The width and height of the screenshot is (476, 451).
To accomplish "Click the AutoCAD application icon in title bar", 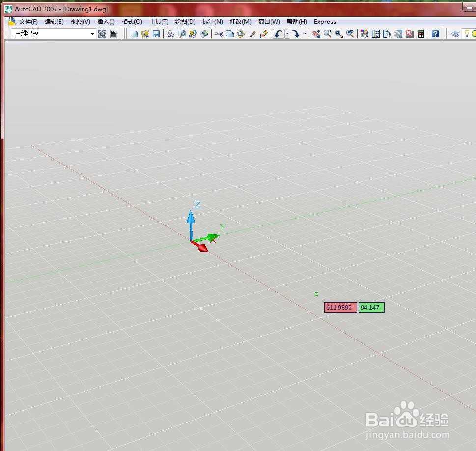I will click(x=8, y=9).
